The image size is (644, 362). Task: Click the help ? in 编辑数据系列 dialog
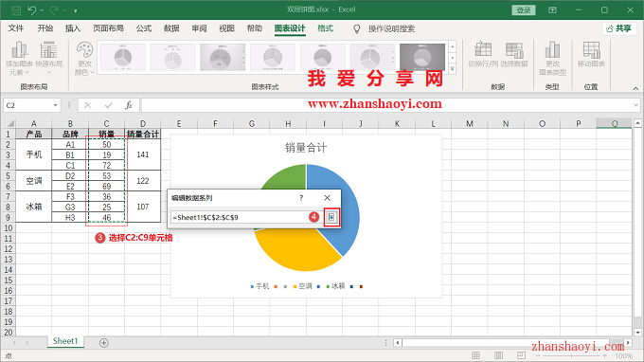click(x=301, y=198)
